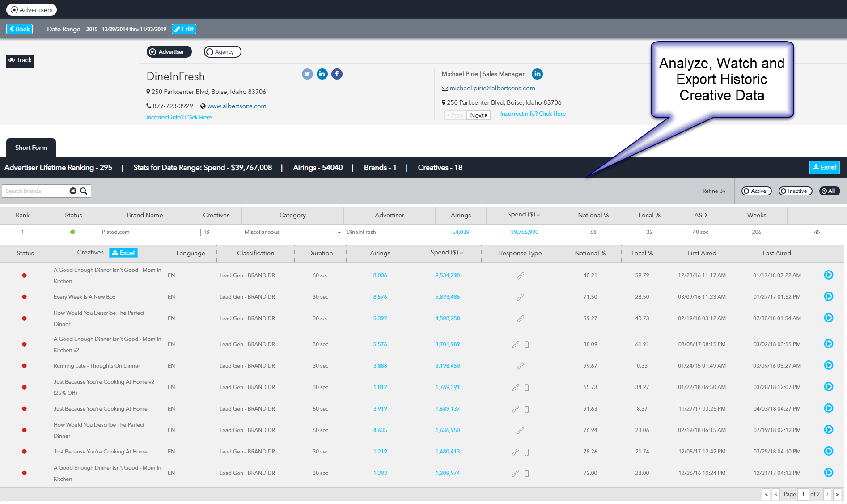Open the Short Form tab
Viewport: 847px width, 504px height.
pos(31,148)
